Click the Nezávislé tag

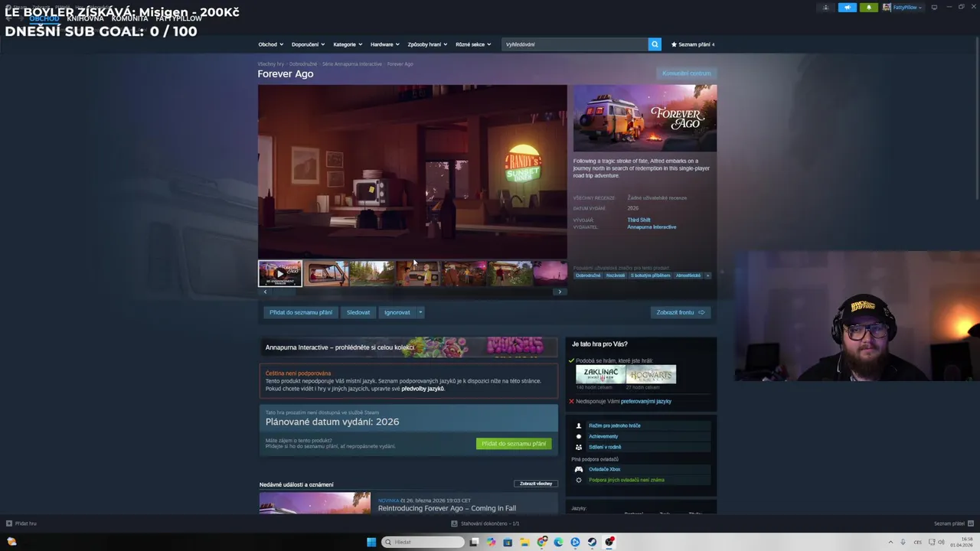click(616, 275)
